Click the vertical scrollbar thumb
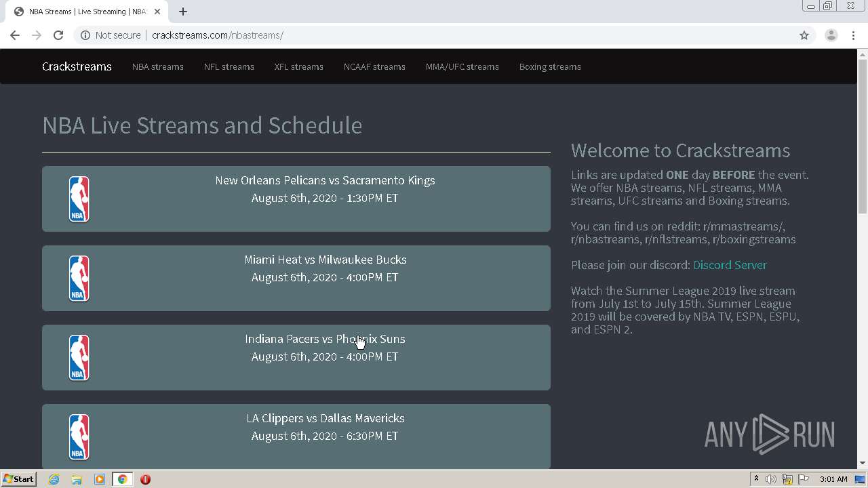Viewport: 868px width, 488px height. tap(863, 137)
